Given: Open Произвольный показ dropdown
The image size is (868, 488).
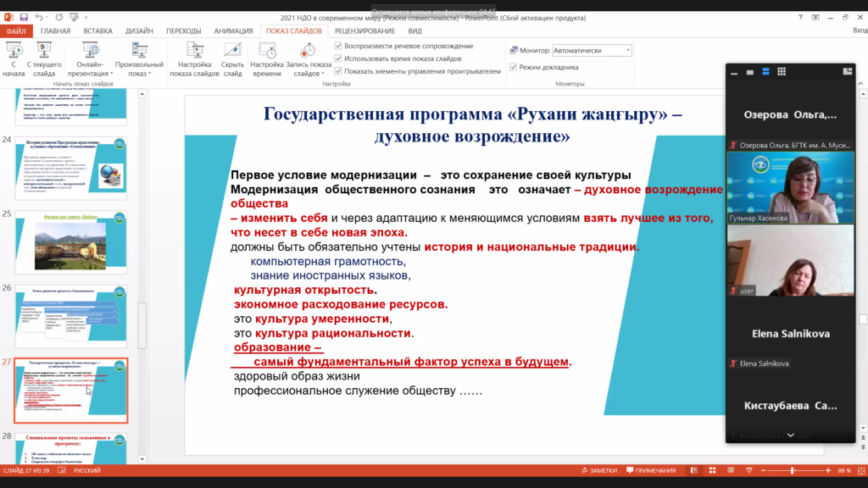Looking at the screenshot, I should coord(139,58).
